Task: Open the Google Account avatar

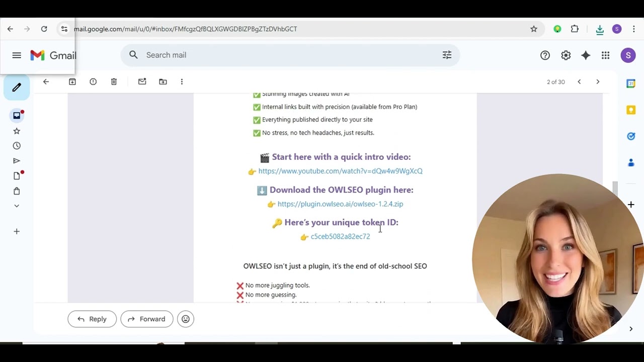Action: (x=628, y=55)
